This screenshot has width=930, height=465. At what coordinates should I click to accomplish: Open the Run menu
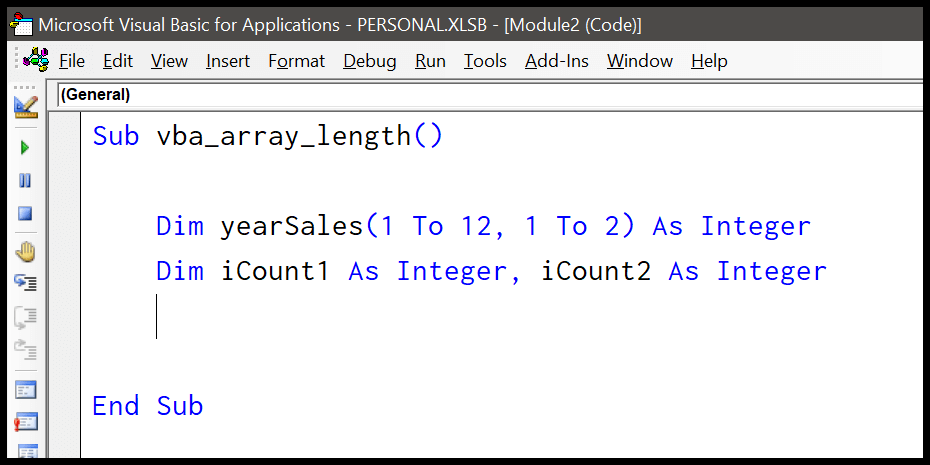point(430,61)
